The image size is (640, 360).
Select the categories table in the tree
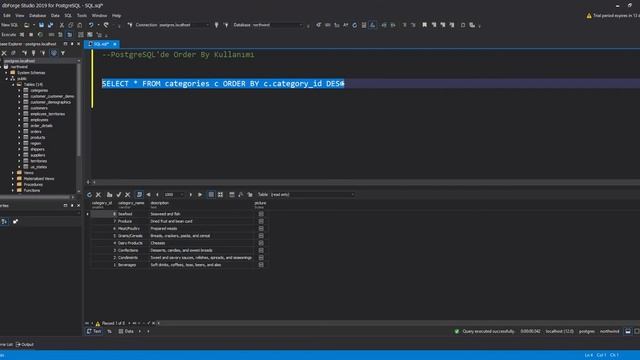39,90
